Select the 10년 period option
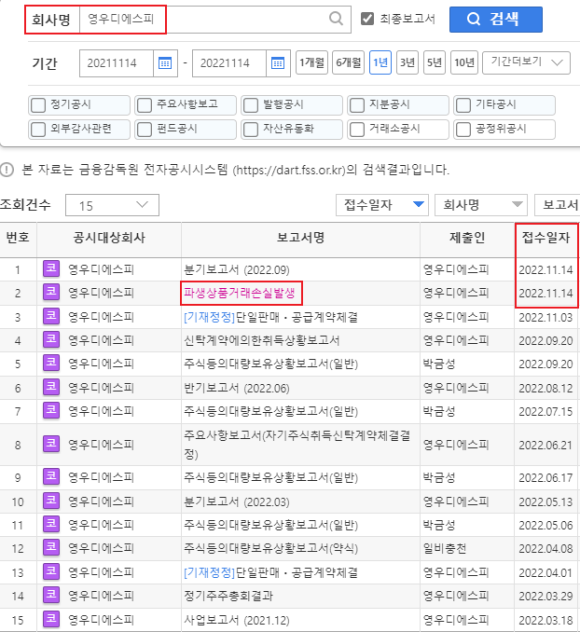The width and height of the screenshot is (580, 632). (x=464, y=62)
